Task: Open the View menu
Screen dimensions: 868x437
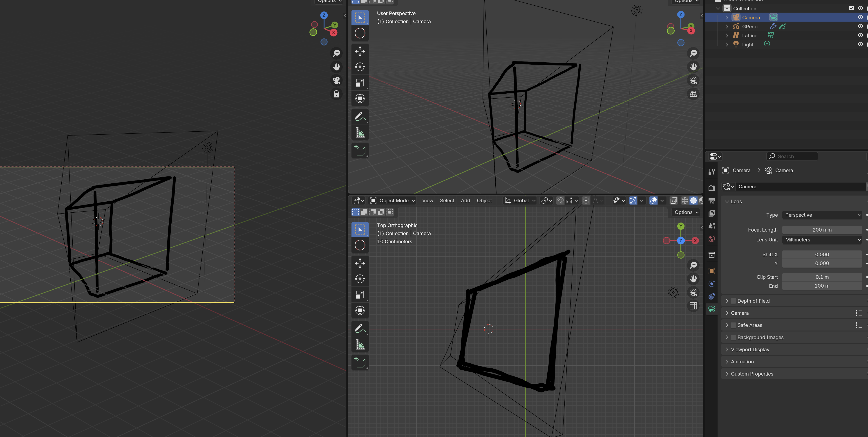Action: point(428,201)
